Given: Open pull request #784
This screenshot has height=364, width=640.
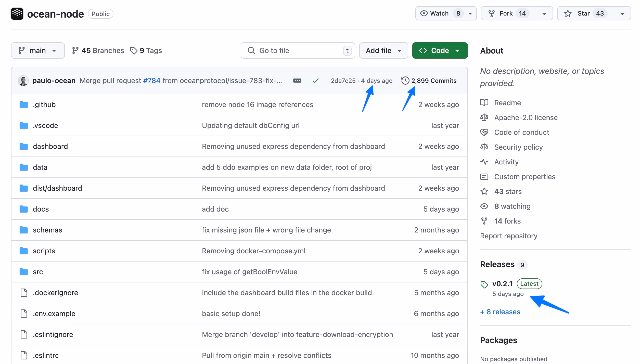Looking at the screenshot, I should (x=151, y=81).
